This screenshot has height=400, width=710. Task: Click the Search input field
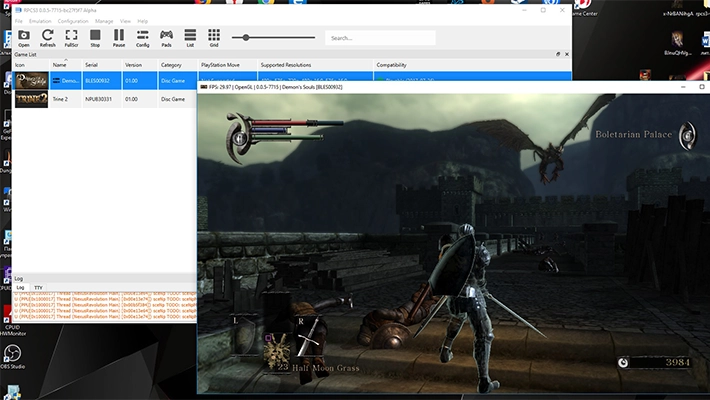380,38
